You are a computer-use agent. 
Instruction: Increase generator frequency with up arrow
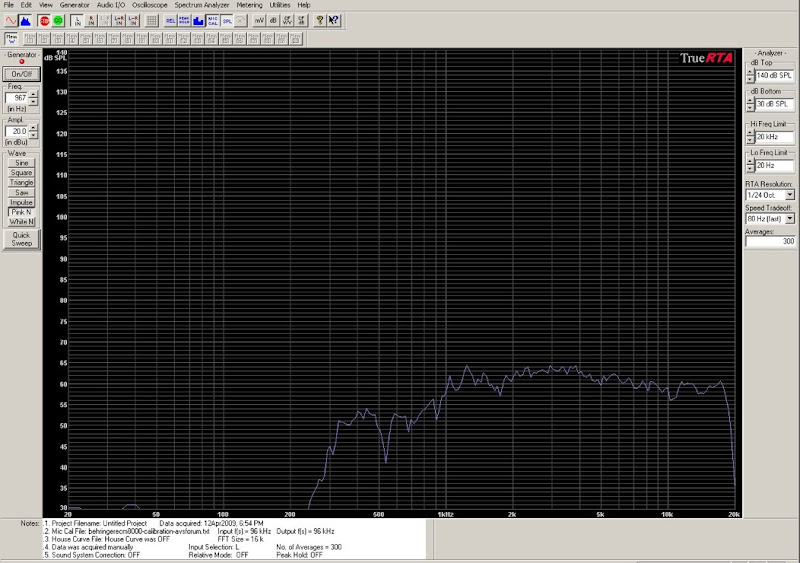pyautogui.click(x=34, y=95)
